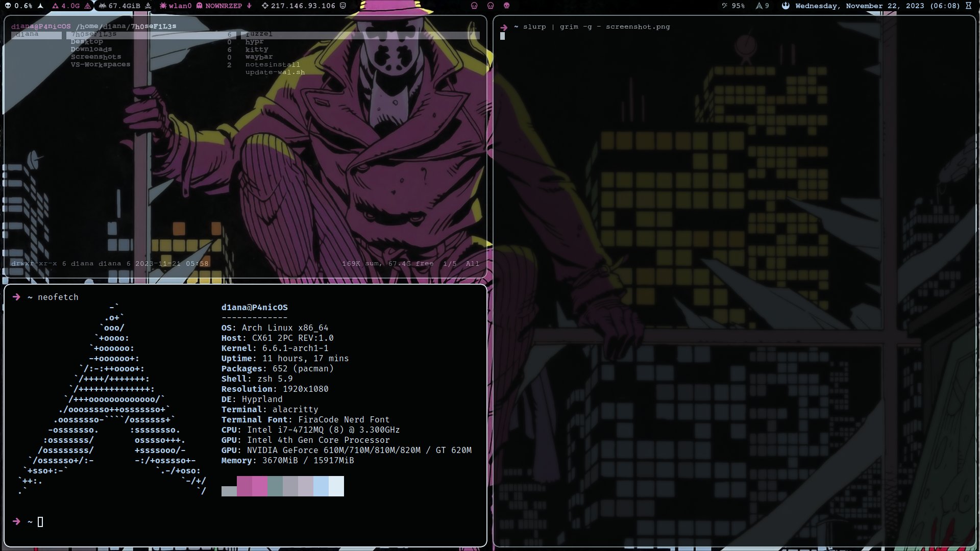The height and width of the screenshot is (551, 980).
Task: Click the All filter label in the status bar
Action: 472,263
